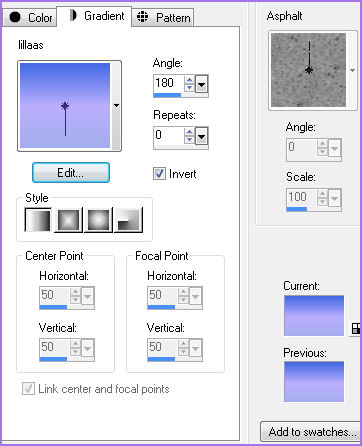Click the blue slider bar under Scale
This screenshot has height=446, width=362.
[297, 209]
